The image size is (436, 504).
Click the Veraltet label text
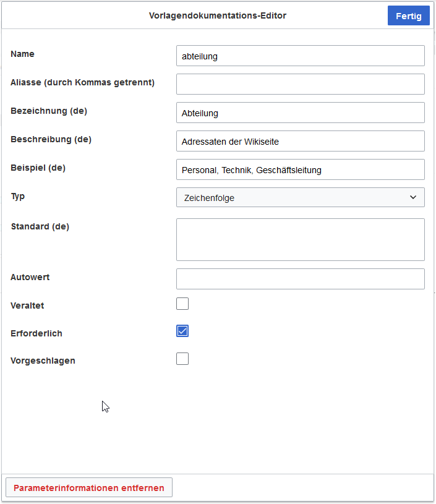coord(27,305)
